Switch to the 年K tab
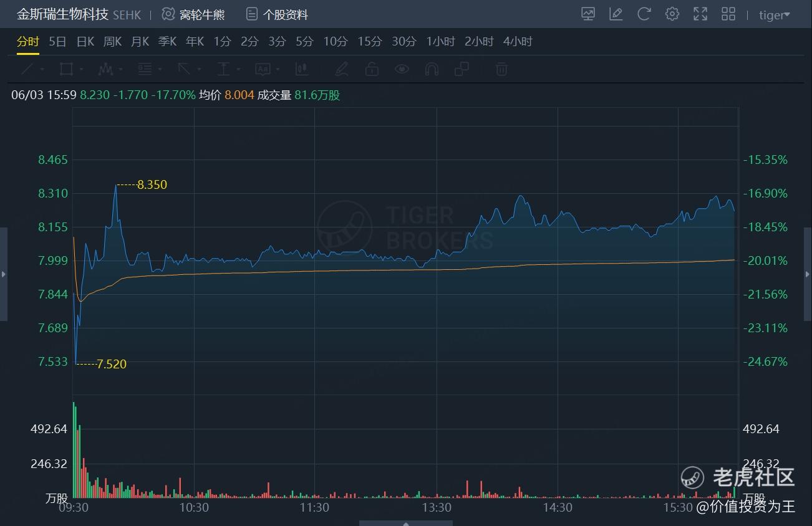Image resolution: width=812 pixels, height=526 pixels. tap(195, 42)
